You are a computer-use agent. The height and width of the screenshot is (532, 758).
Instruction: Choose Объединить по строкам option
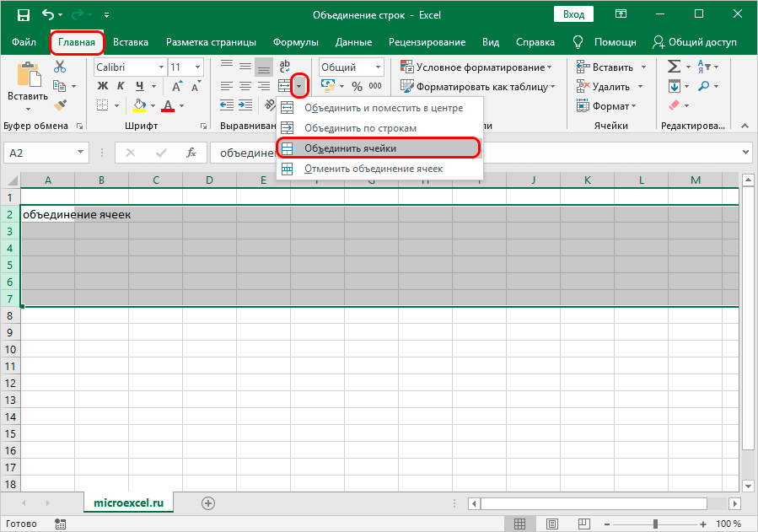tap(379, 128)
